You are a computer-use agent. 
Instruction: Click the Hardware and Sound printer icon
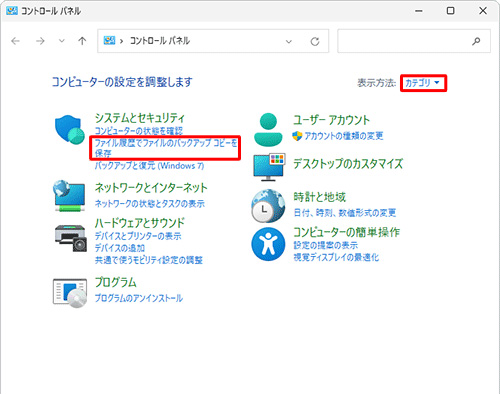click(x=70, y=239)
